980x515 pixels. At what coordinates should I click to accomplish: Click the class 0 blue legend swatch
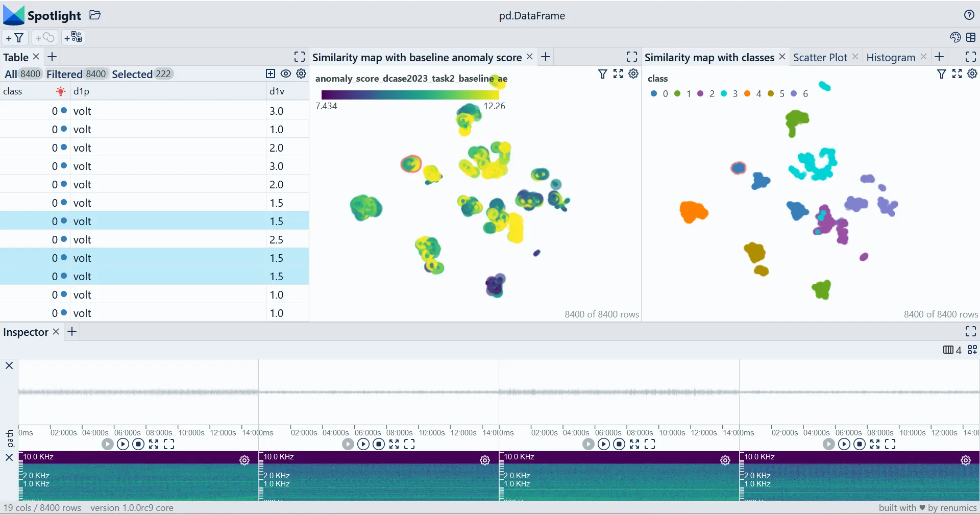click(x=654, y=93)
